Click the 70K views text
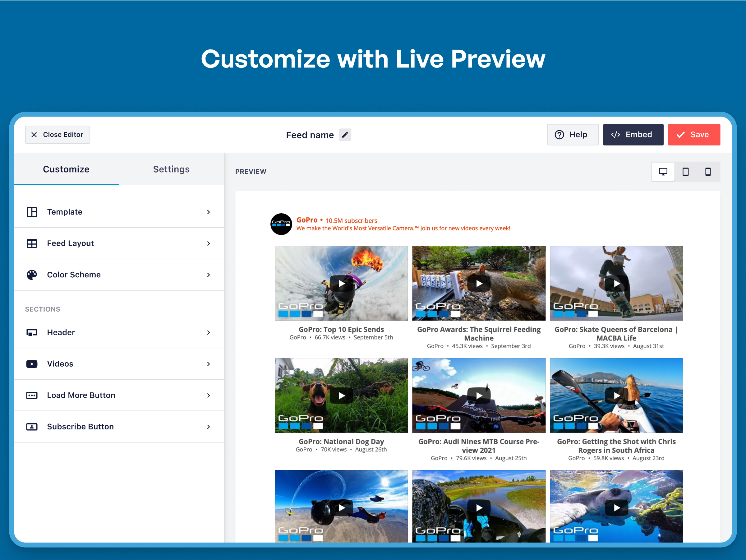746x560 pixels. pos(334,449)
